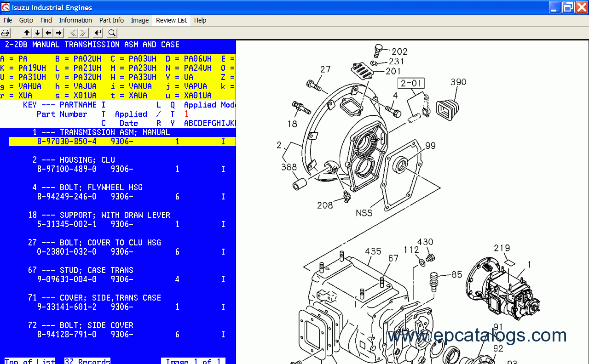
Task: Select part number 9-33141-601-2
Action: click(x=67, y=307)
